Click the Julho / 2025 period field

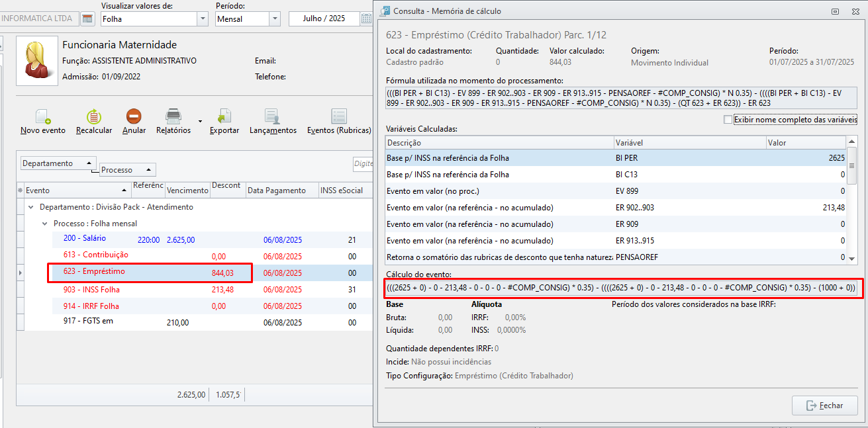pyautogui.click(x=324, y=19)
